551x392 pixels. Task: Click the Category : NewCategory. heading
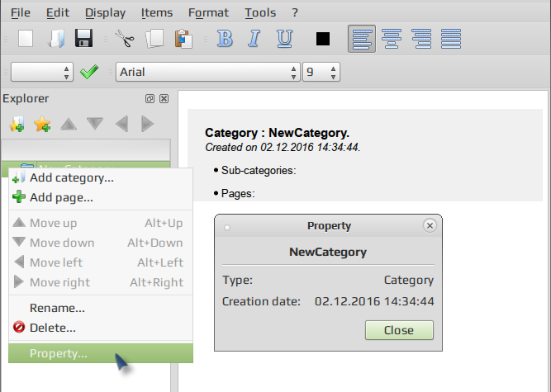(277, 133)
